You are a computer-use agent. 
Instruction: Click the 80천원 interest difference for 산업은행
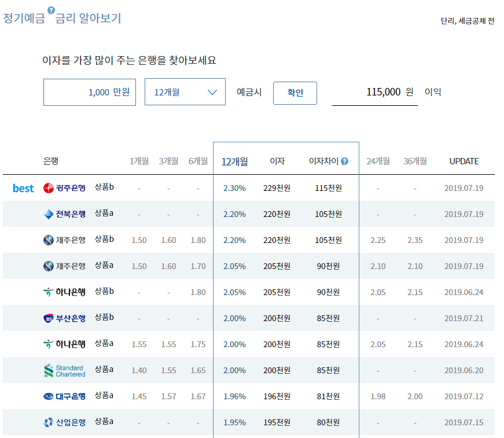coord(328,422)
